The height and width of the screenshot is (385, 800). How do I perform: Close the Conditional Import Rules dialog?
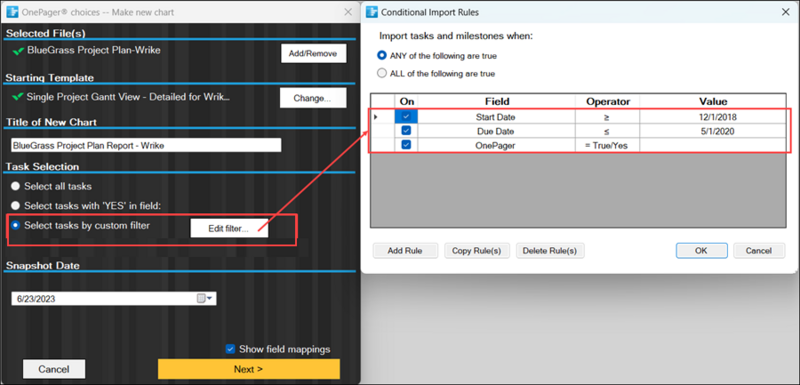[x=786, y=12]
